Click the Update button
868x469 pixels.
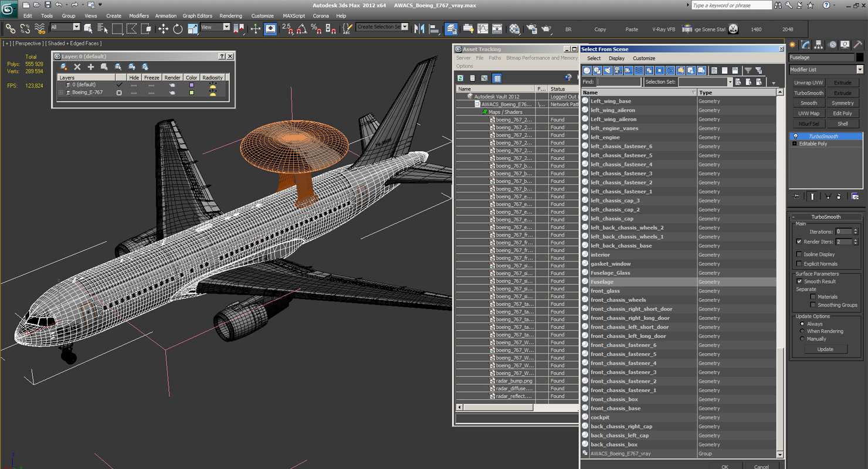pos(825,349)
